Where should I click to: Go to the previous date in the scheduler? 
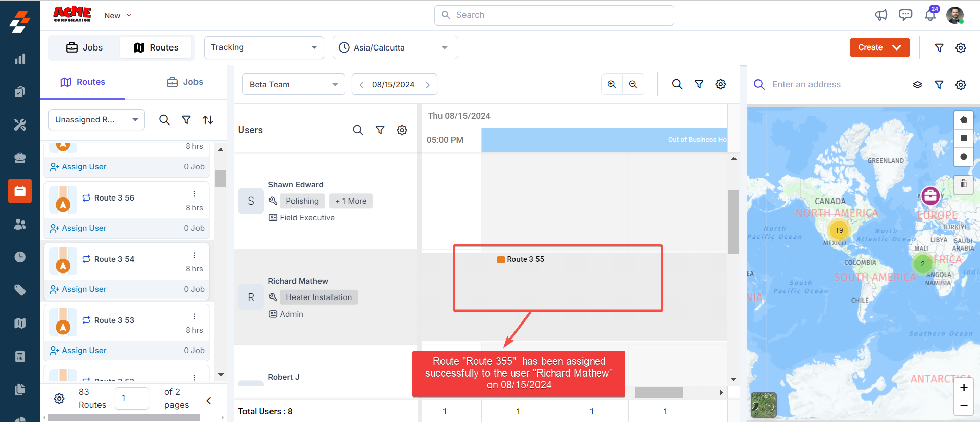361,85
